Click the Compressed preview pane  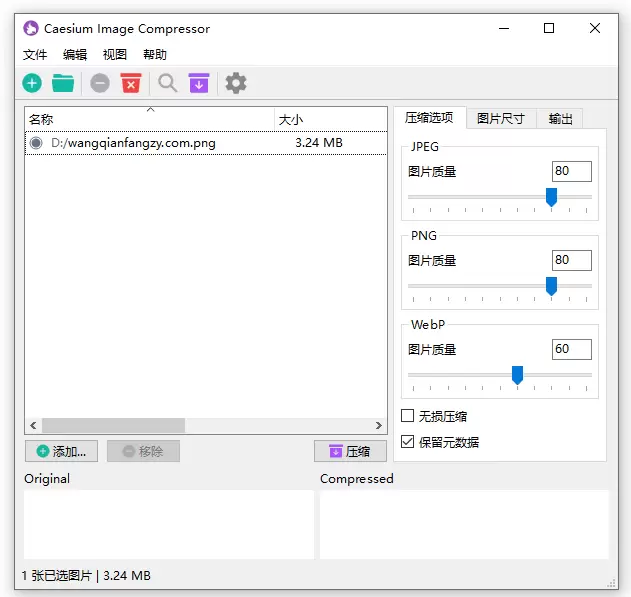click(464, 524)
